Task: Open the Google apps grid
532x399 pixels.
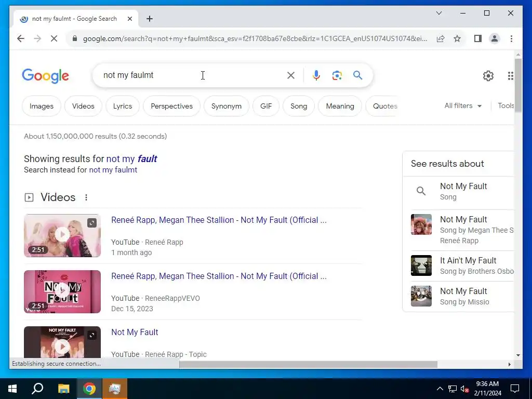Action: coord(510,76)
